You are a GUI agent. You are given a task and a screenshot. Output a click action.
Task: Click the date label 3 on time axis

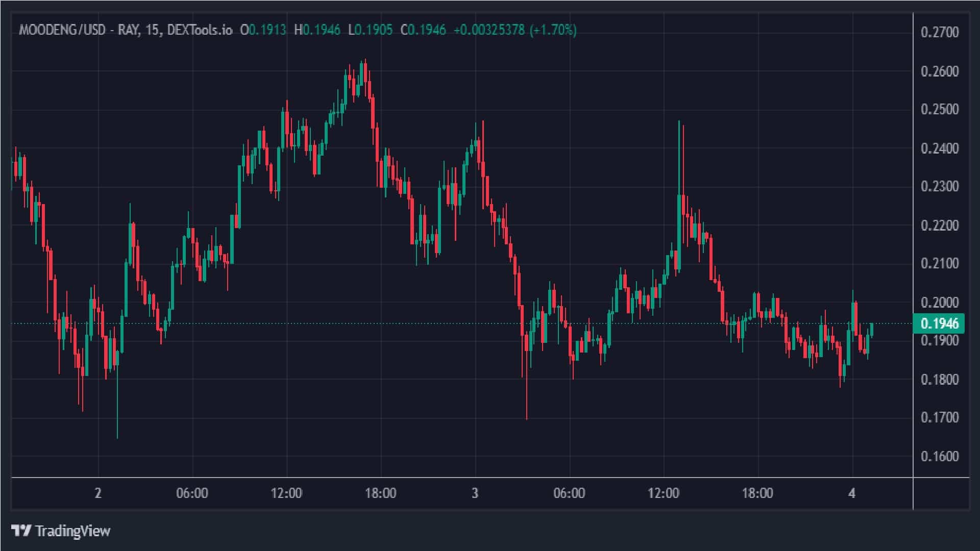pyautogui.click(x=475, y=493)
